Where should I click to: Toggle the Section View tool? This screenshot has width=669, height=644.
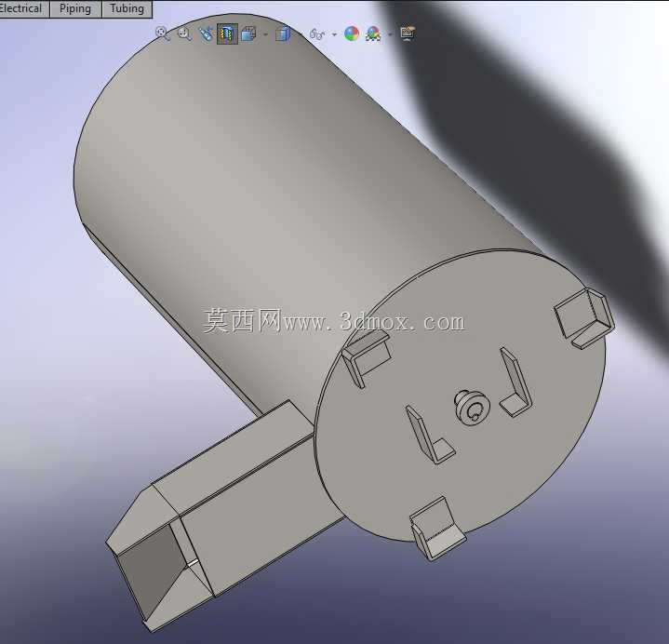coord(227,34)
